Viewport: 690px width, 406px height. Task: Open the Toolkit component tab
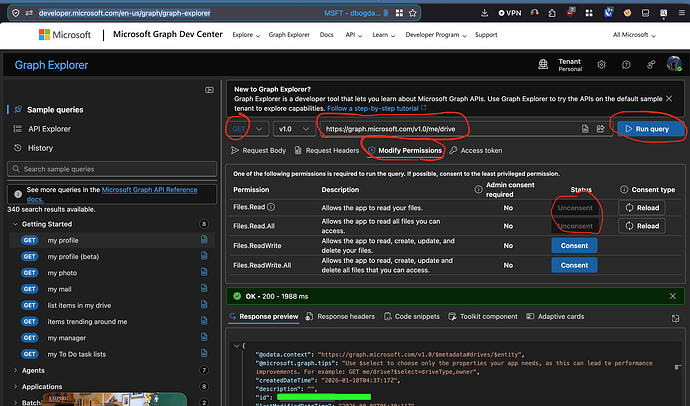coord(483,316)
